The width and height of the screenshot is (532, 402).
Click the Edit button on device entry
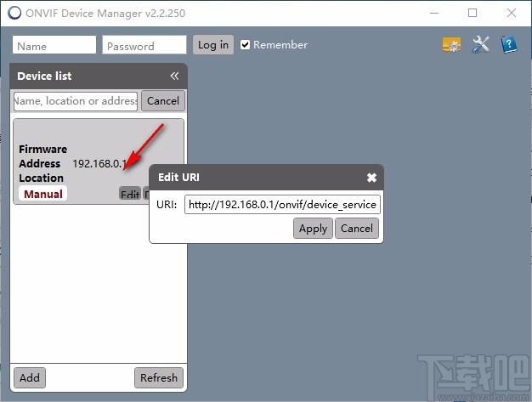point(129,195)
